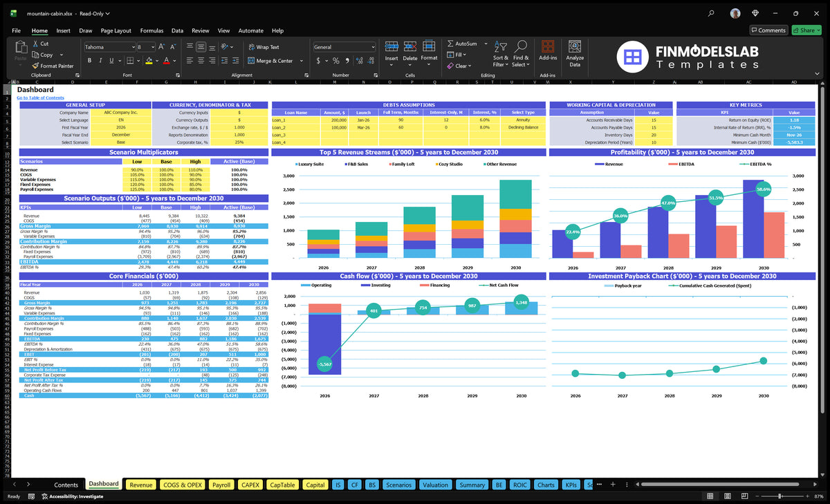This screenshot has height=504, width=830.
Task: Click the green Share button
Action: click(806, 30)
